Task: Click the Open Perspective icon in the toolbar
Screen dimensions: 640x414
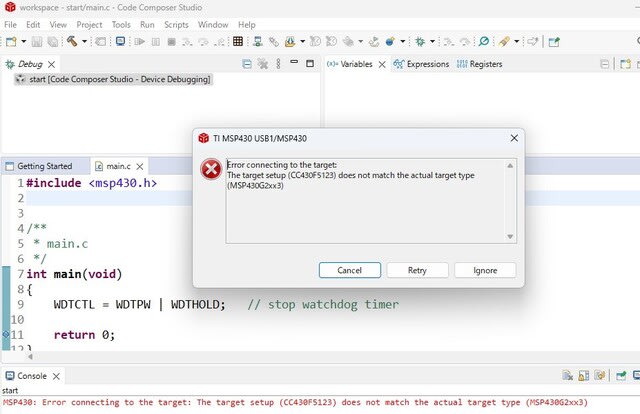Action: [x=554, y=42]
